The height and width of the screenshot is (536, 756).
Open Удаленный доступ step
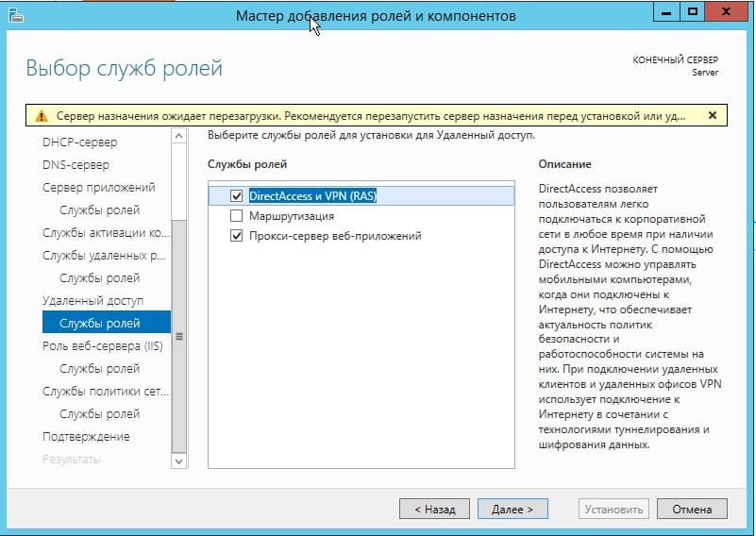point(93,301)
